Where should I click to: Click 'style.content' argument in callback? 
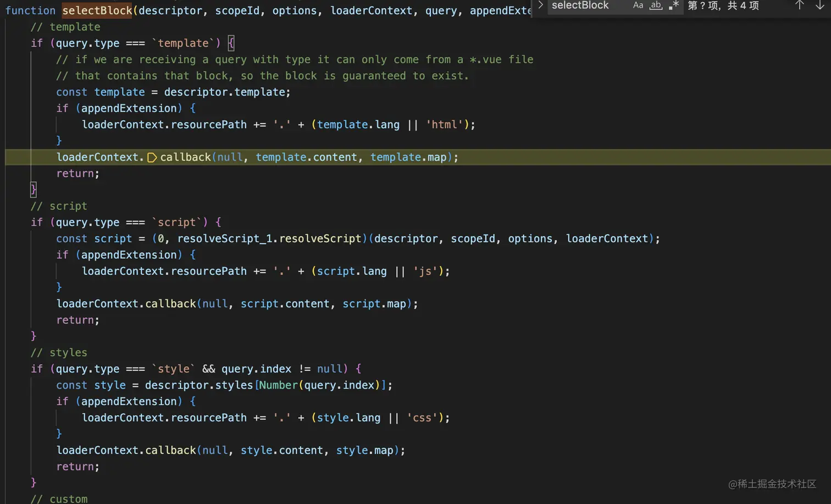(282, 450)
